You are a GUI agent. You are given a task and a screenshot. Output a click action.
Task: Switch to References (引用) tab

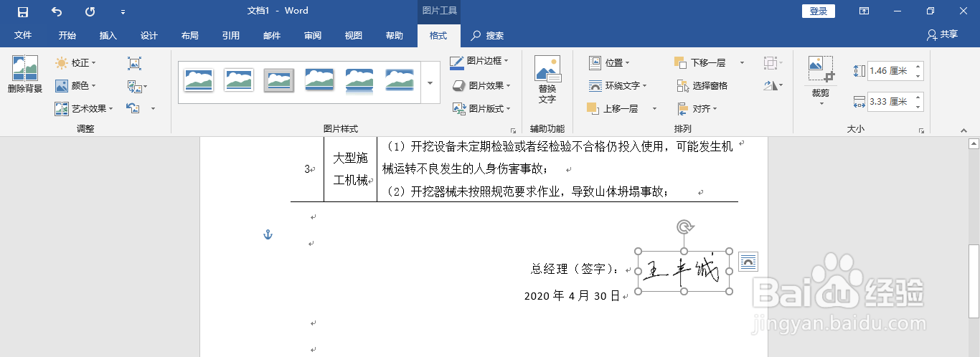tap(231, 35)
